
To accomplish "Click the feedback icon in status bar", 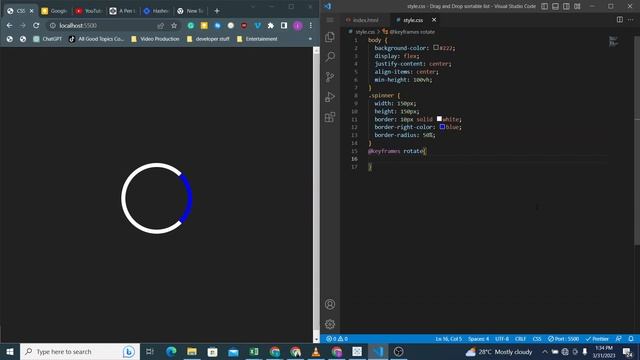I will [x=619, y=339].
